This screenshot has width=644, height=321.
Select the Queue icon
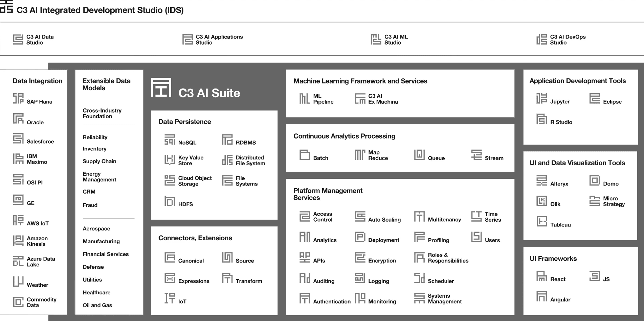[x=419, y=155]
